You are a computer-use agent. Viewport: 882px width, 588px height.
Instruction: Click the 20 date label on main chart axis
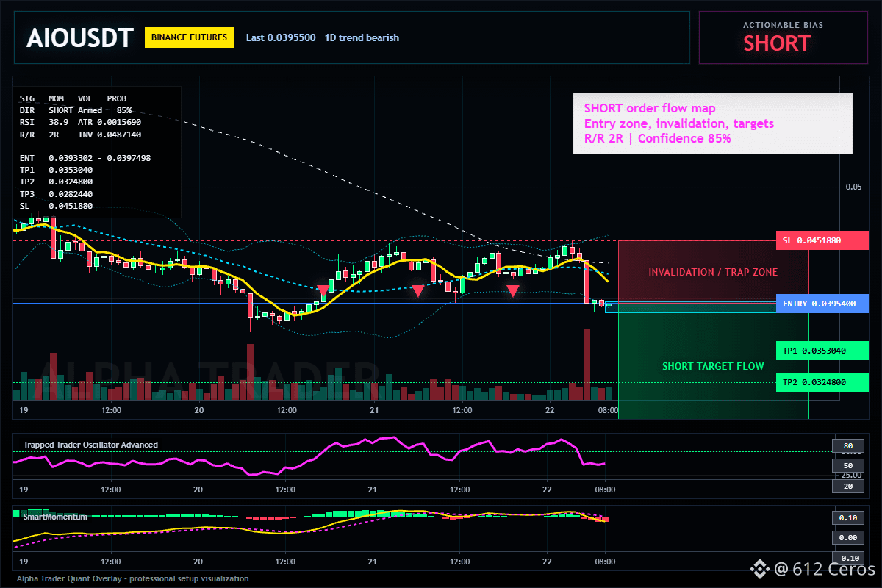click(198, 410)
